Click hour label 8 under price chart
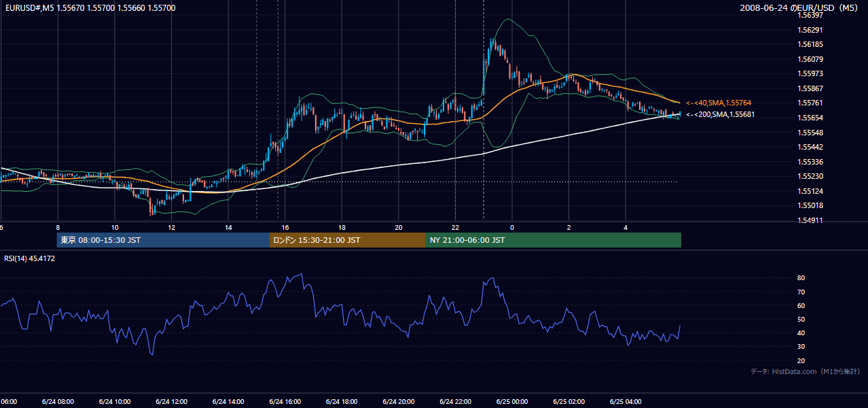 coord(58,227)
